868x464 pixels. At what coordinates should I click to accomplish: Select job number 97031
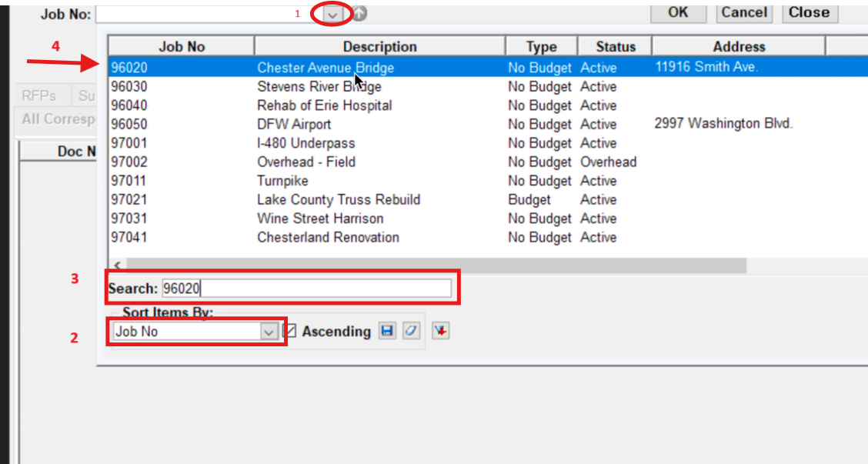click(x=129, y=219)
